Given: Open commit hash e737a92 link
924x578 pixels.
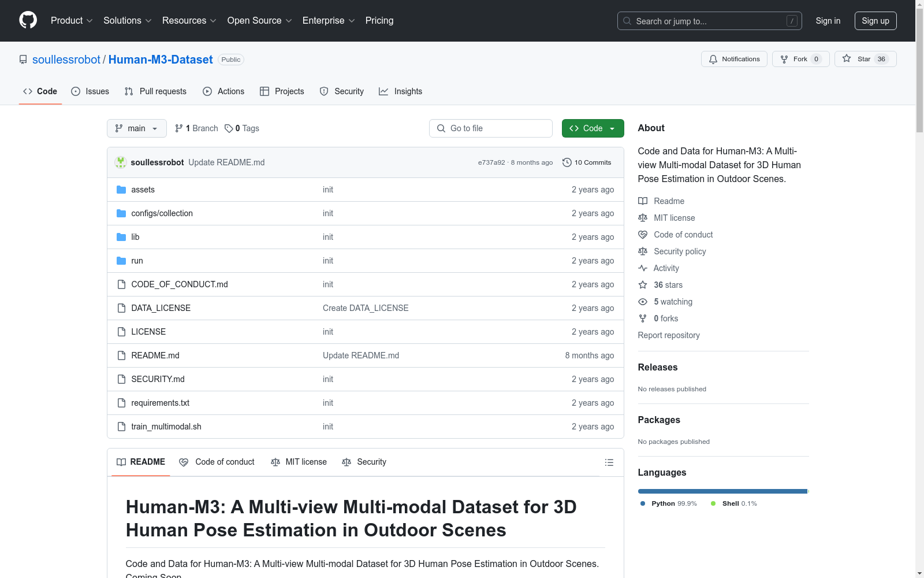Looking at the screenshot, I should [491, 162].
